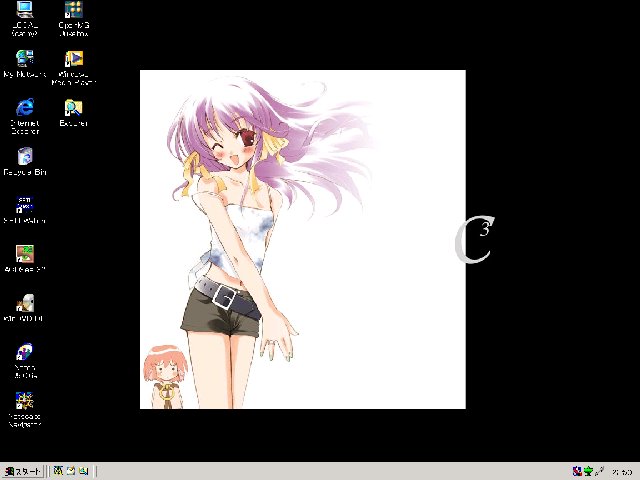
Task: Open the My Network desktop icon
Action: pos(25,59)
